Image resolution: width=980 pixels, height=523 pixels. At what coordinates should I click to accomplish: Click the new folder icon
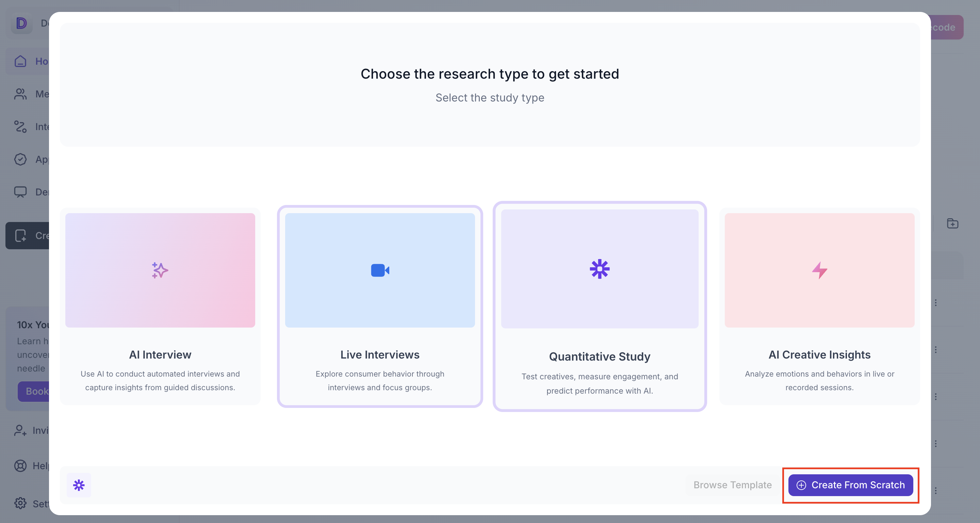coord(952,223)
